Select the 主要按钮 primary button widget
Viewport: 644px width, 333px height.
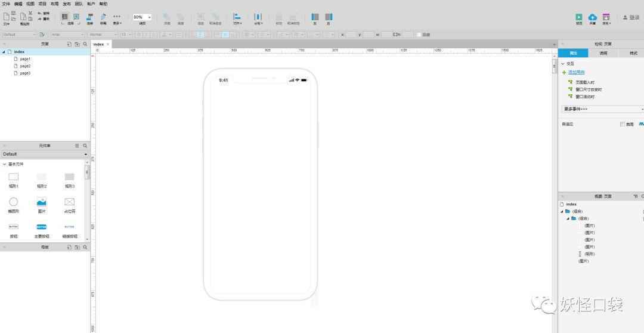pyautogui.click(x=42, y=230)
